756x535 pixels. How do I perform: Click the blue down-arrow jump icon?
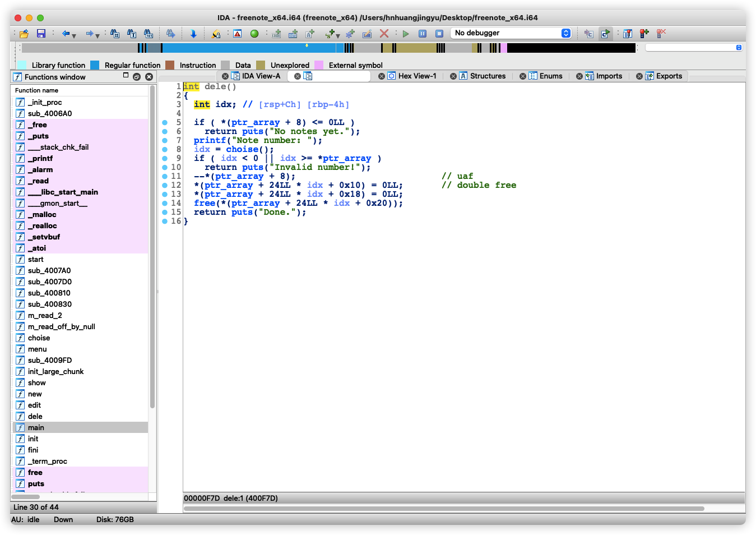[193, 34]
